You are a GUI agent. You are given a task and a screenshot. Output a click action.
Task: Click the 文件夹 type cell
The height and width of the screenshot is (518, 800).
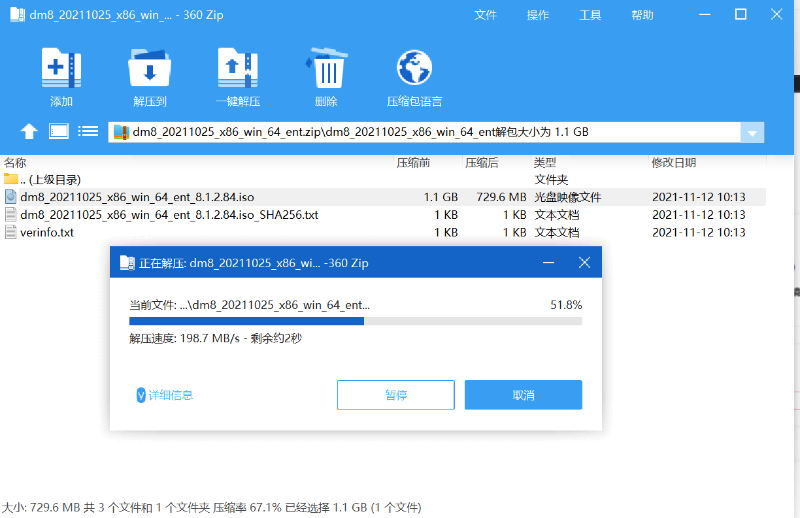pyautogui.click(x=551, y=180)
